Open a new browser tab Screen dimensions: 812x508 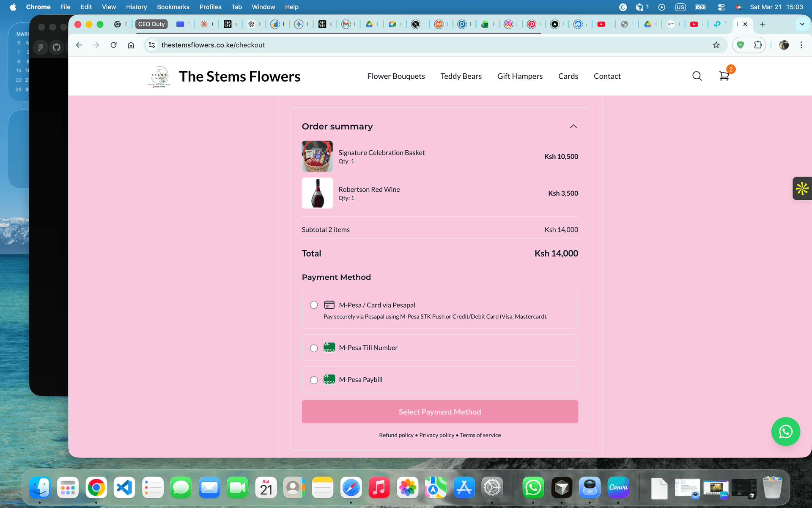[x=763, y=24]
